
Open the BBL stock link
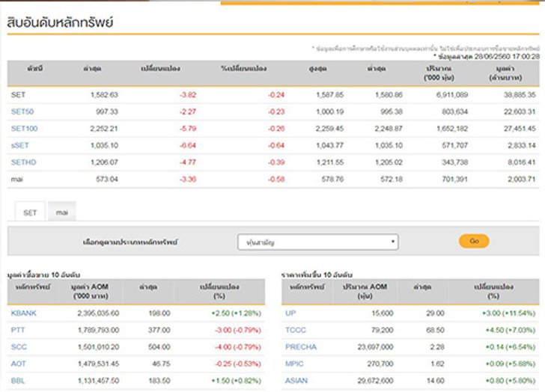point(18,381)
